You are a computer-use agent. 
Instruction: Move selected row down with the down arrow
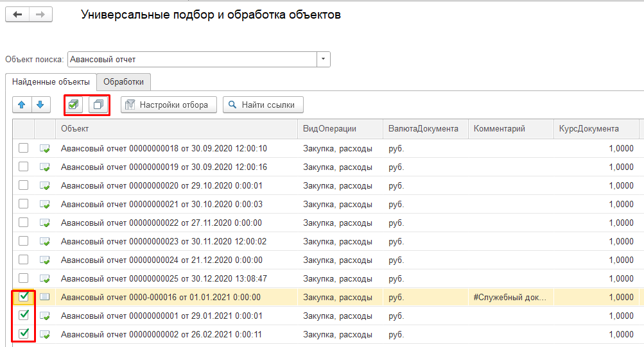(x=40, y=105)
